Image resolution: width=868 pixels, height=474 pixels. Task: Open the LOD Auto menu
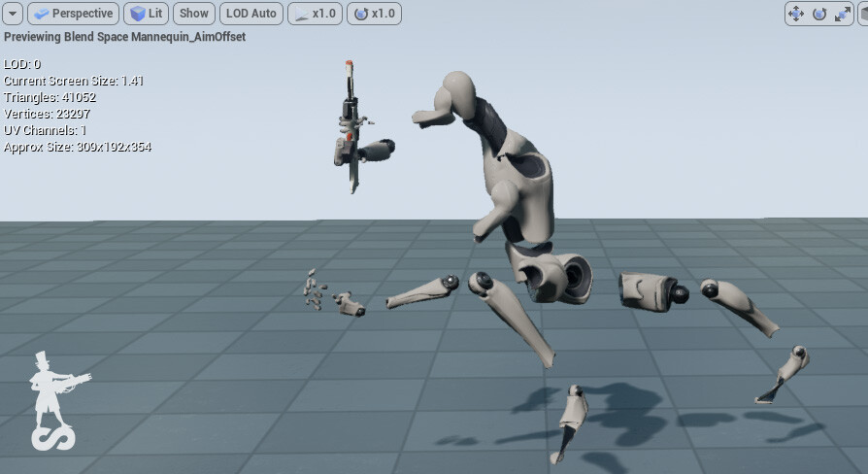tap(251, 14)
